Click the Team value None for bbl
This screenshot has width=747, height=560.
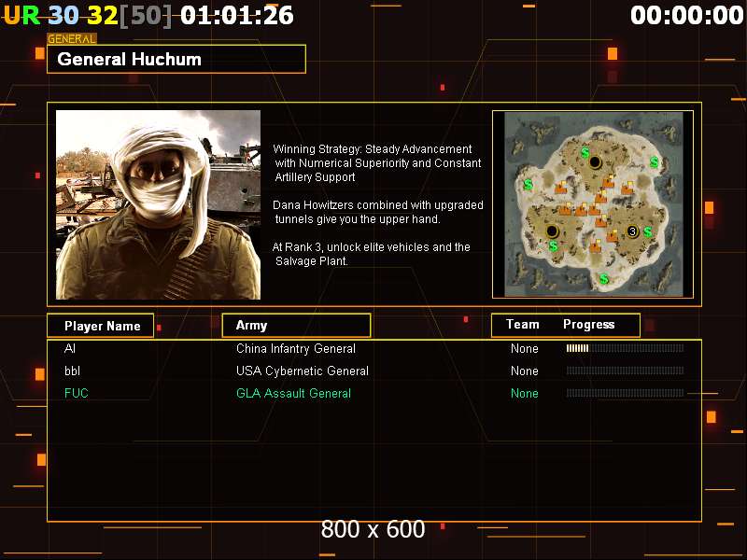coord(525,371)
